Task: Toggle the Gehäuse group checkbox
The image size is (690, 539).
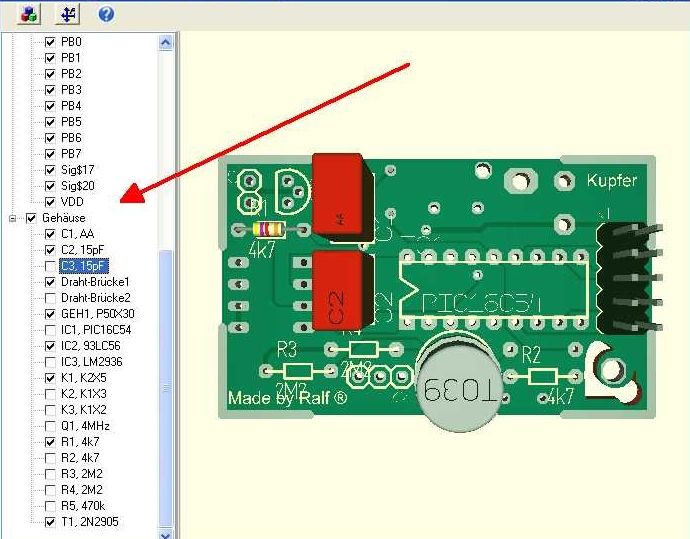Action: click(x=31, y=218)
